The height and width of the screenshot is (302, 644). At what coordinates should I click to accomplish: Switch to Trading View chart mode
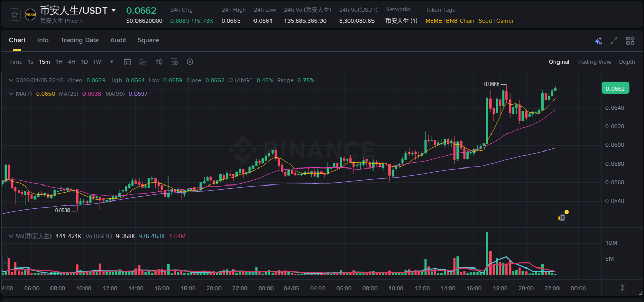point(594,62)
